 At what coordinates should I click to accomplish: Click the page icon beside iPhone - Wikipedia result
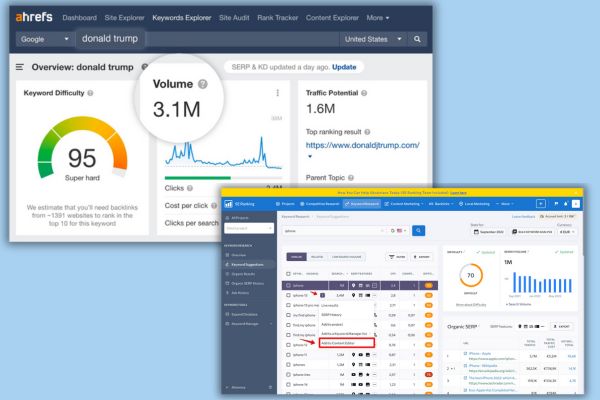tap(465, 366)
